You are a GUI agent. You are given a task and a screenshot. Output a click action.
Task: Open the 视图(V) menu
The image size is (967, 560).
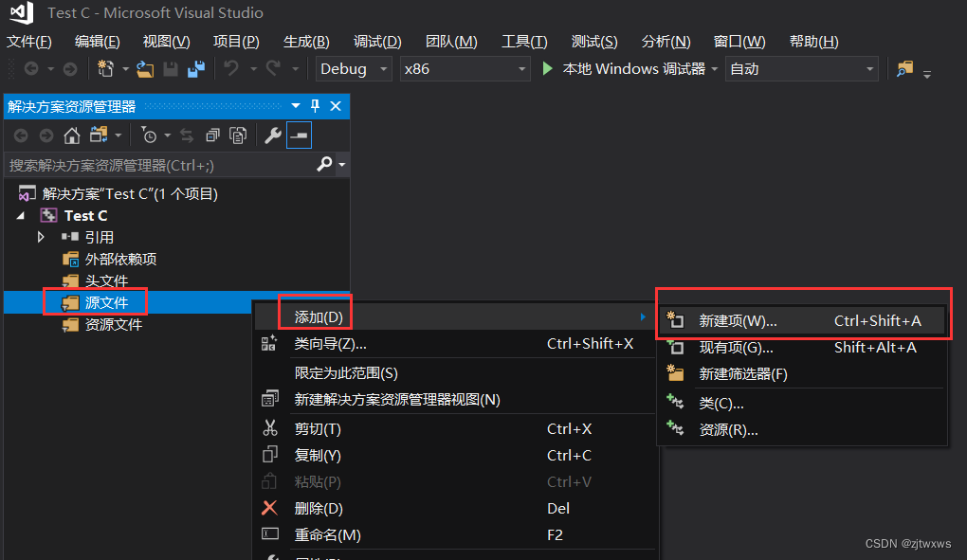pyautogui.click(x=167, y=42)
